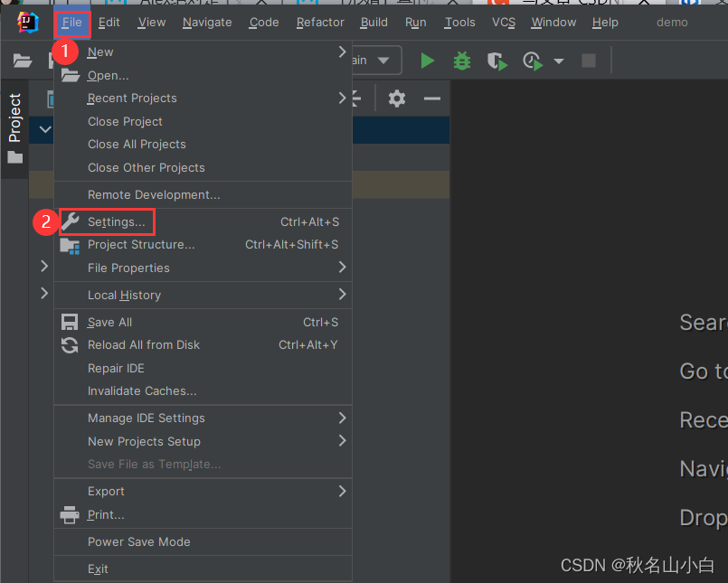Open the VCS menu
728x583 pixels.
pos(503,23)
